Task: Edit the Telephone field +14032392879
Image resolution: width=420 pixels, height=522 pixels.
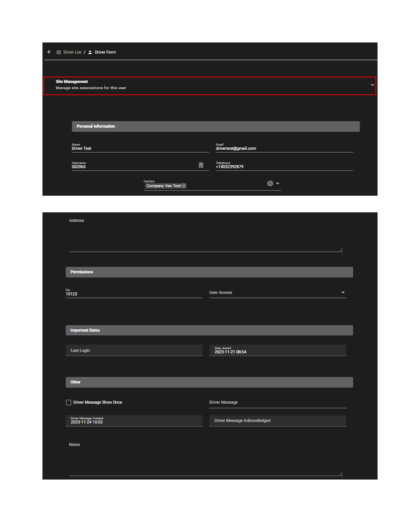Action: (x=284, y=166)
